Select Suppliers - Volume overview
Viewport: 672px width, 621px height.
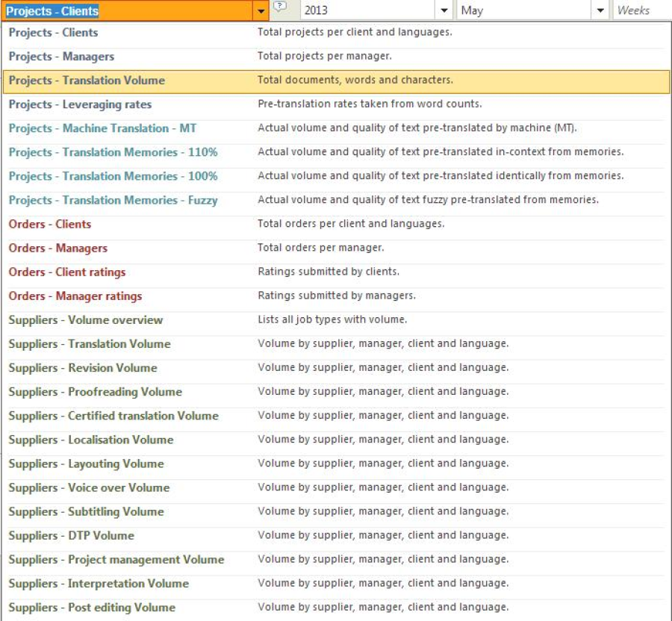[x=85, y=320]
